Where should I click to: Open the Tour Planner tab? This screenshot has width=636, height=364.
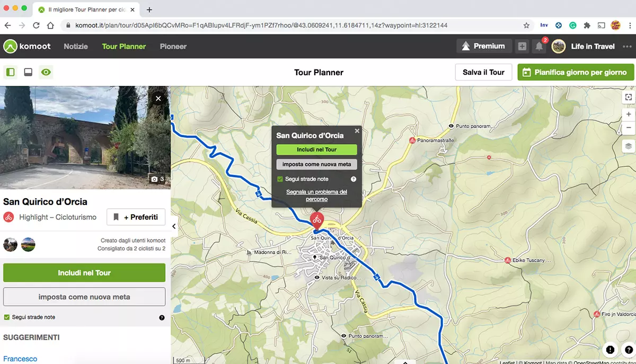(x=124, y=46)
